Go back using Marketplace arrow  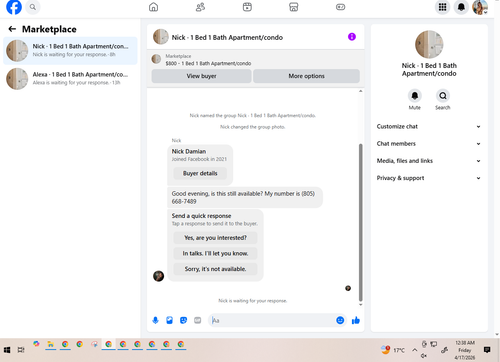pyautogui.click(x=12, y=29)
